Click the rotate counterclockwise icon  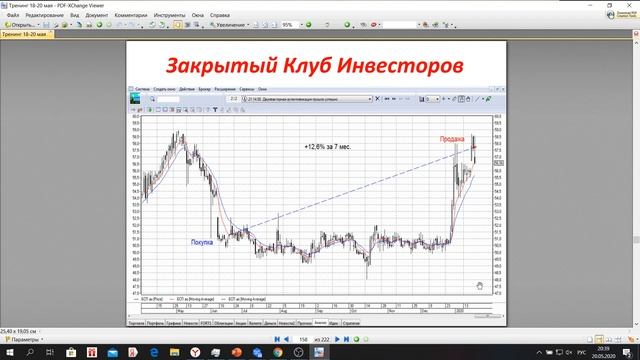pyautogui.click(x=152, y=25)
